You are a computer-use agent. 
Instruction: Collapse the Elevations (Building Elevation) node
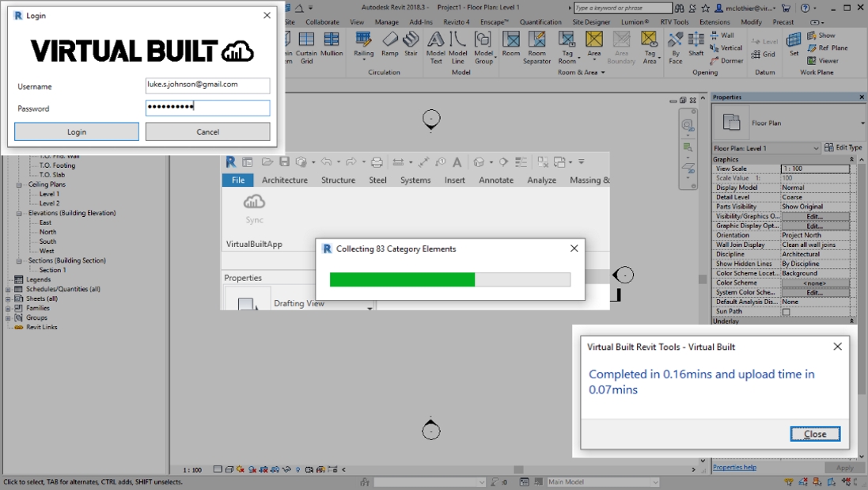[x=19, y=213]
